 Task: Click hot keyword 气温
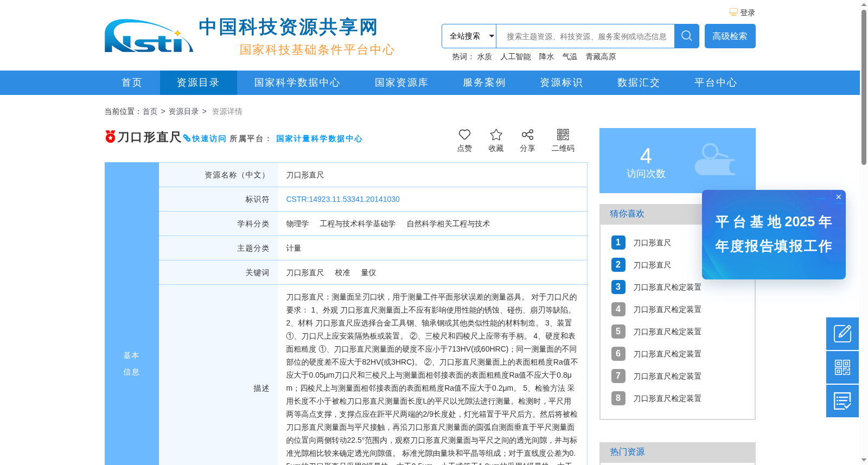[x=570, y=56]
